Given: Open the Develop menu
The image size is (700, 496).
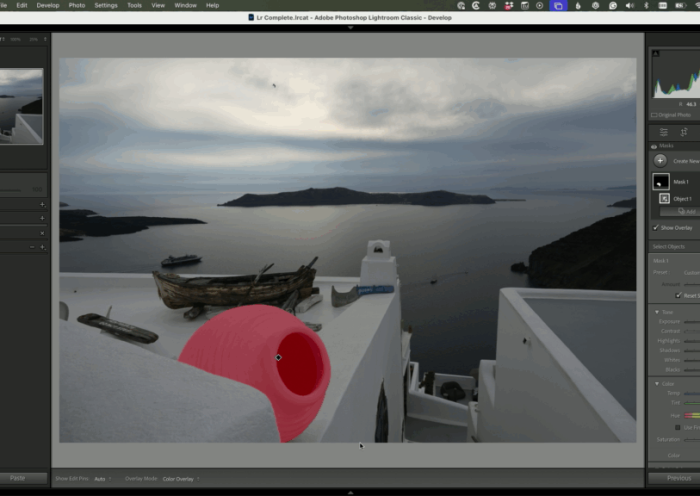Looking at the screenshot, I should (x=47, y=5).
